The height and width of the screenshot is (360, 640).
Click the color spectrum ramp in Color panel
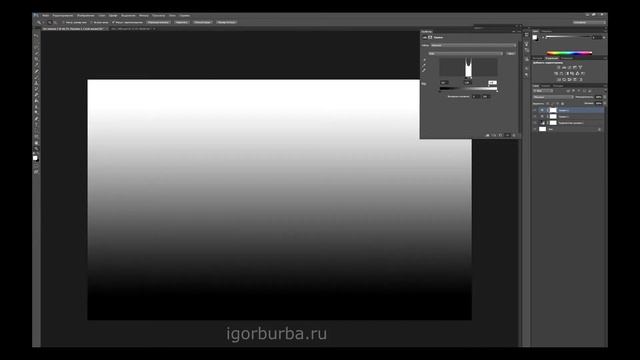(x=569, y=53)
